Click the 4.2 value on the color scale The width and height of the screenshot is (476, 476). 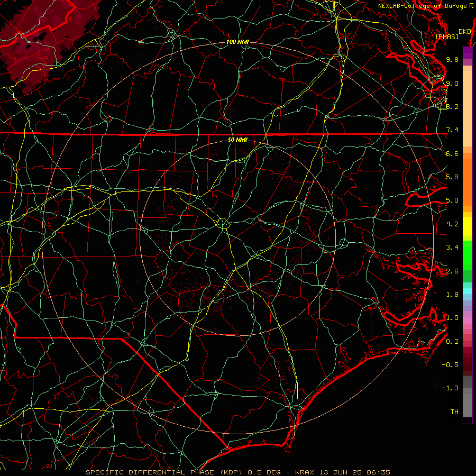(x=452, y=224)
